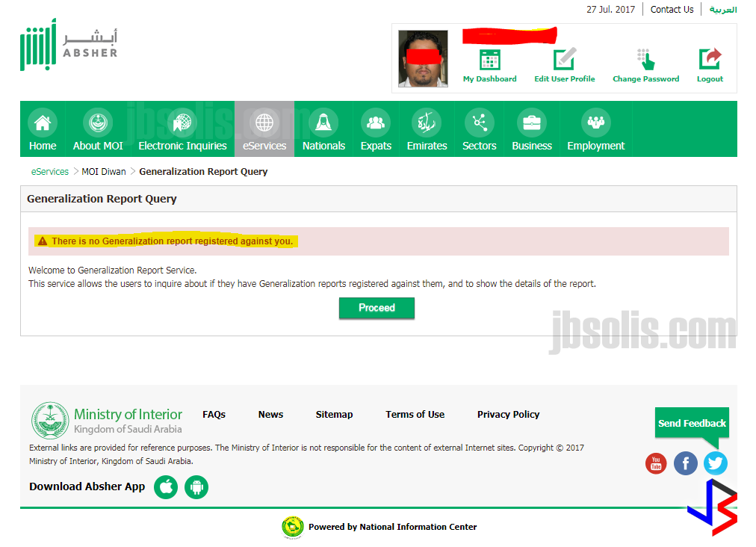Click the Electronic Inquiries globe icon
Screen dimensions: 756x547
click(182, 123)
